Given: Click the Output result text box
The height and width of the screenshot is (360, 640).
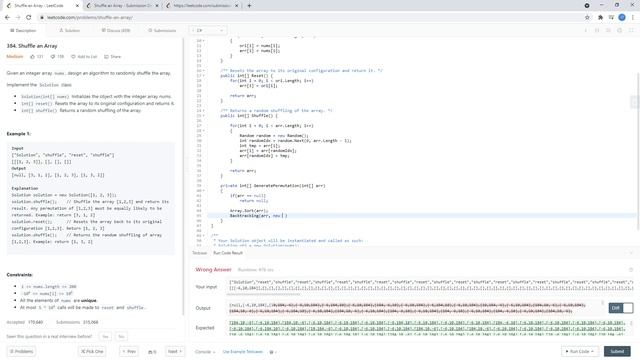Looking at the screenshot, I should coord(415,308).
